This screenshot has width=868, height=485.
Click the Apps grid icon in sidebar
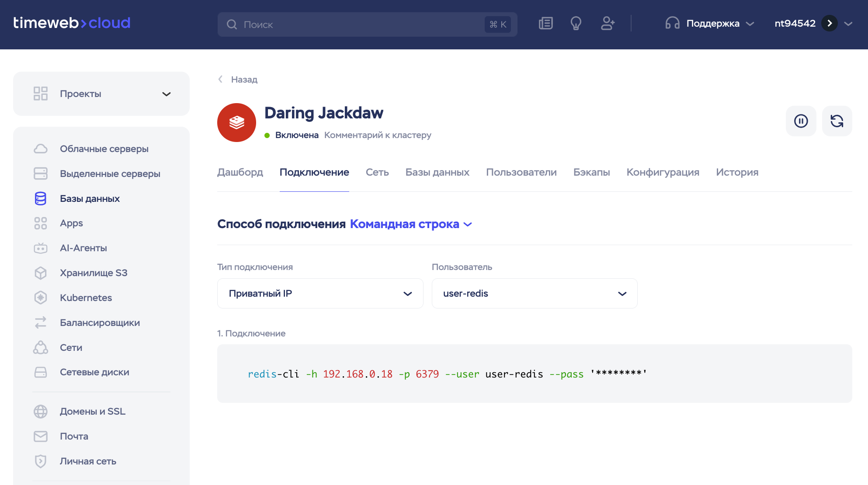pyautogui.click(x=41, y=223)
